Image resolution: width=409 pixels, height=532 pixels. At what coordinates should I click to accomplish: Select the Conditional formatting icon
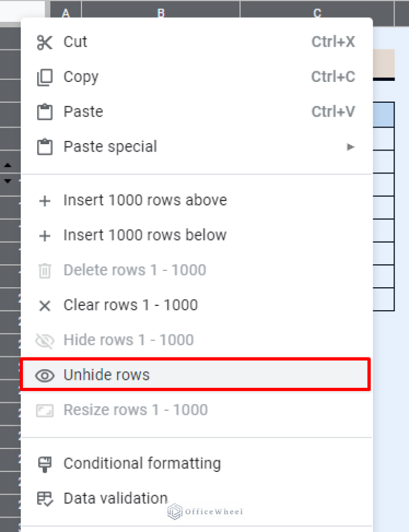tap(45, 463)
